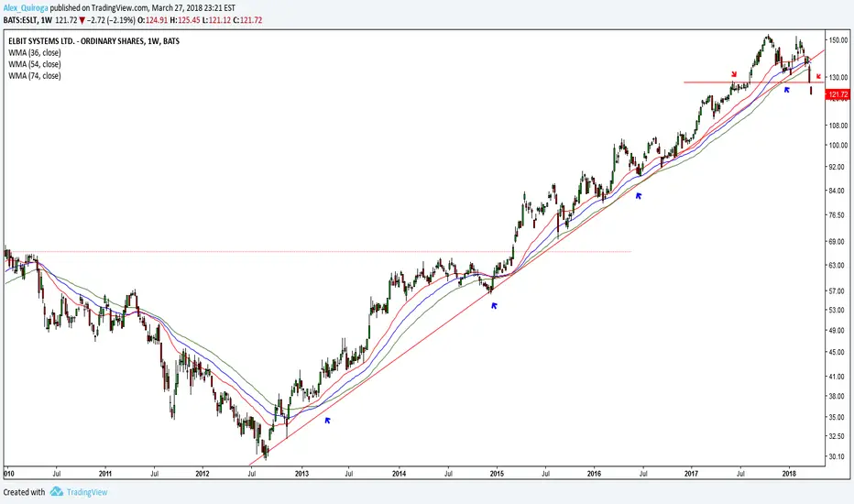Click the 2017 time axis label

point(692,474)
